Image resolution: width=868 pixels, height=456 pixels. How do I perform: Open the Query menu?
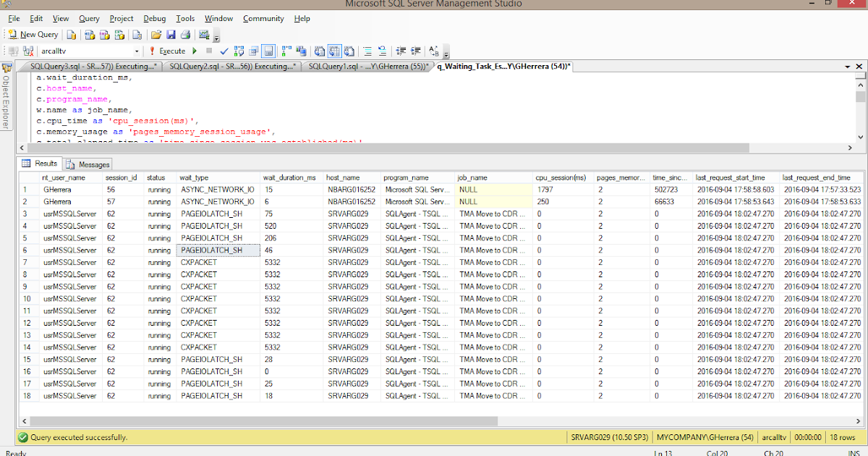coord(89,18)
